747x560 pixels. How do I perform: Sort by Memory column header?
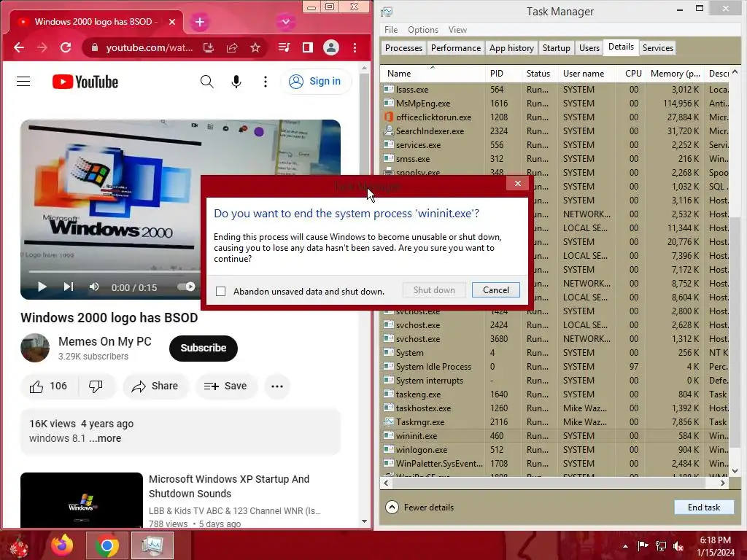[x=676, y=74]
